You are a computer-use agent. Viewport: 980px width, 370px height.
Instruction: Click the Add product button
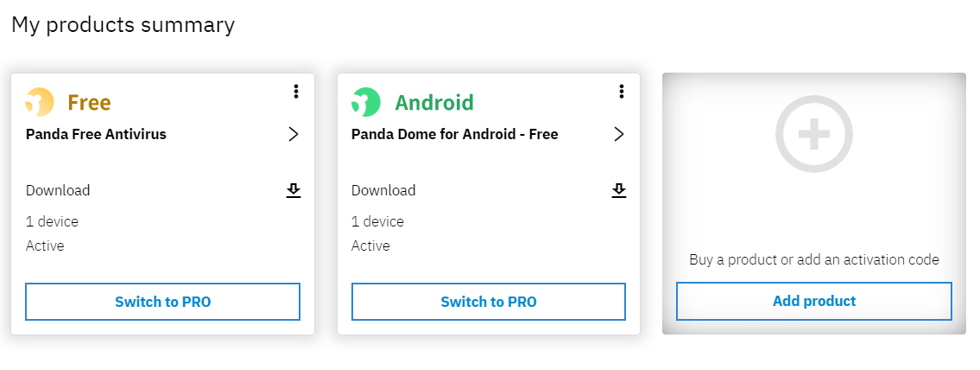point(813,301)
